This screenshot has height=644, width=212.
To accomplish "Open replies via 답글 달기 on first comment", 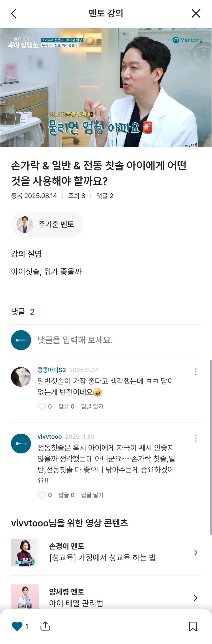I will point(92,406).
